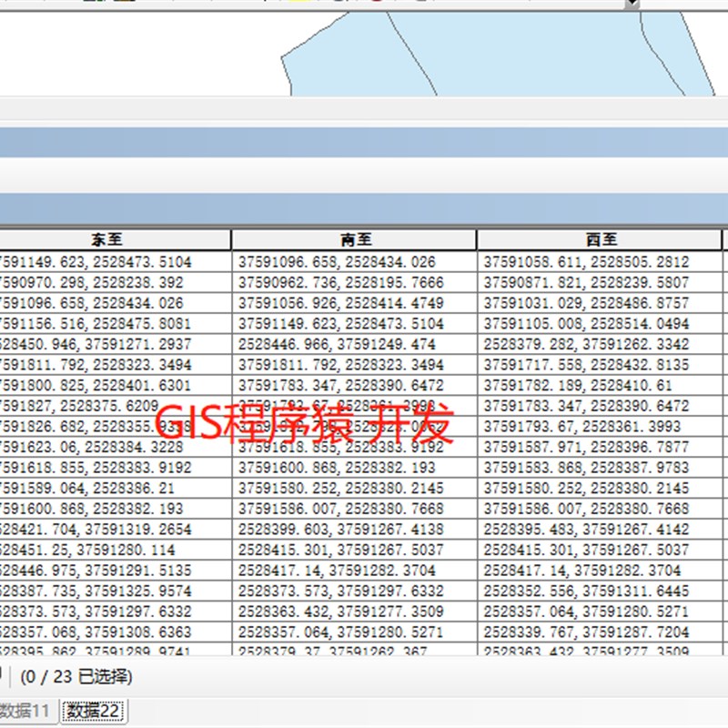Select 南至 cell 2528363.432, 37591277.3509
The width and height of the screenshot is (728, 728).
(355, 612)
